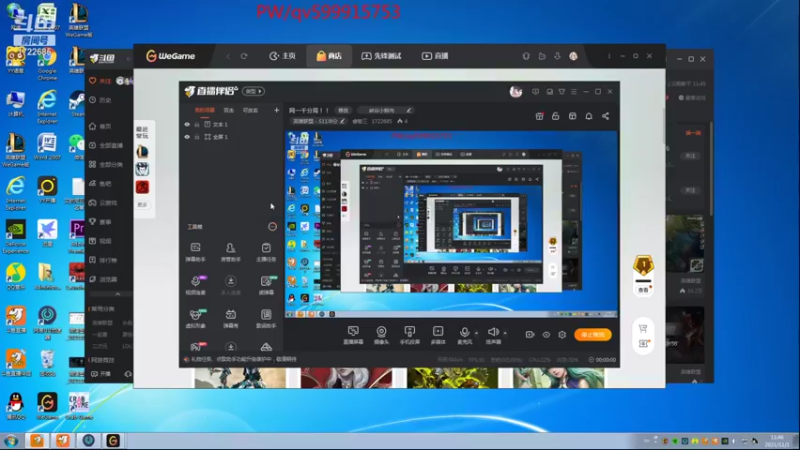Add the multimedia source
The width and height of the screenshot is (800, 450).
pos(438,335)
